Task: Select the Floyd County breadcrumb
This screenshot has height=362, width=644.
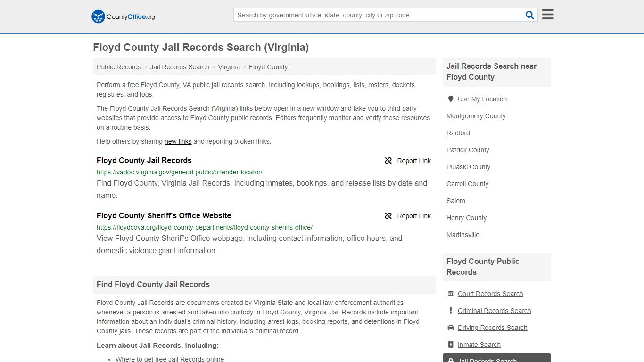Action: click(x=268, y=67)
